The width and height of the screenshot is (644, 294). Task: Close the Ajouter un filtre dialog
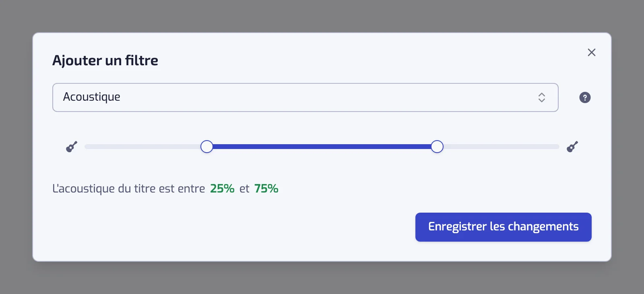pos(591,52)
